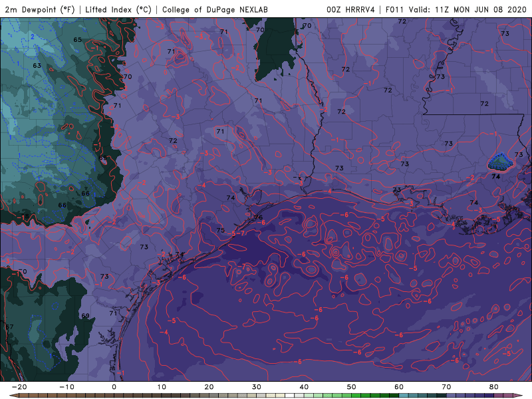Screen dimensions: 532x399
Task: Click the colorbar tick label '10'
Action: pos(162,387)
